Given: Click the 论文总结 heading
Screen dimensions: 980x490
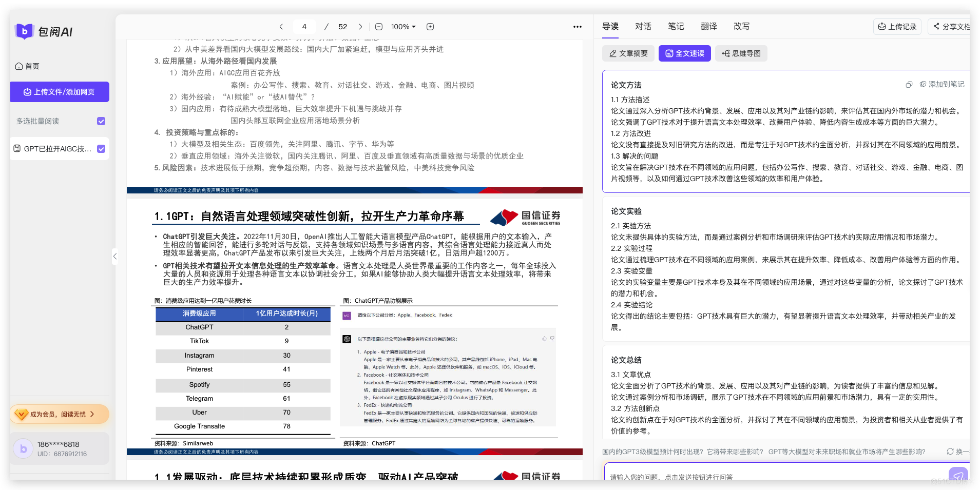Looking at the screenshot, I should [x=626, y=360].
